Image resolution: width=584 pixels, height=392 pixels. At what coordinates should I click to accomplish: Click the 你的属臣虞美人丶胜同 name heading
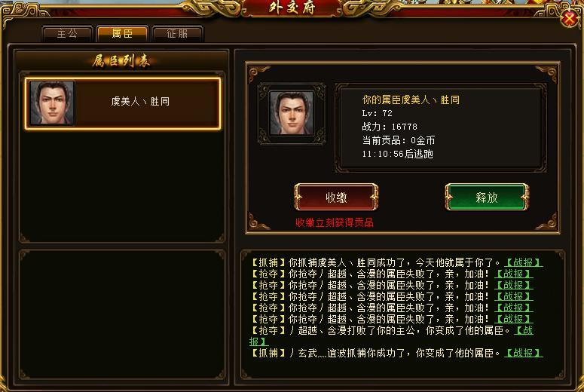point(411,100)
